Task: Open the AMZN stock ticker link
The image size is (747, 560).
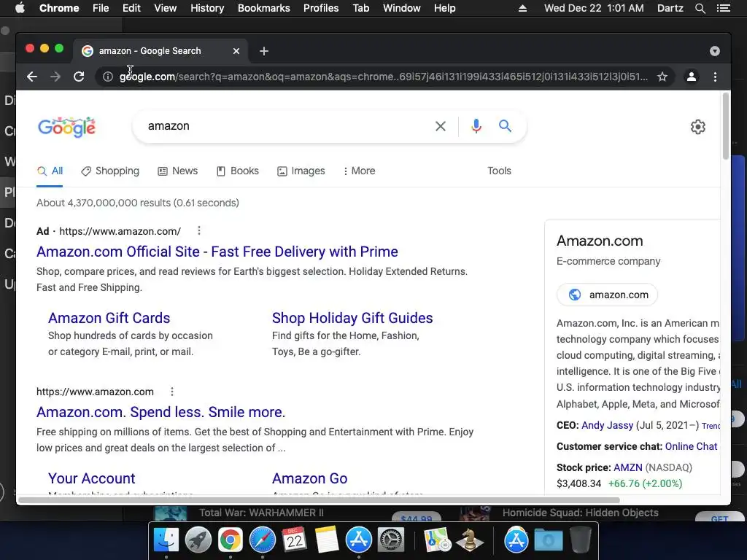Action: point(628,467)
